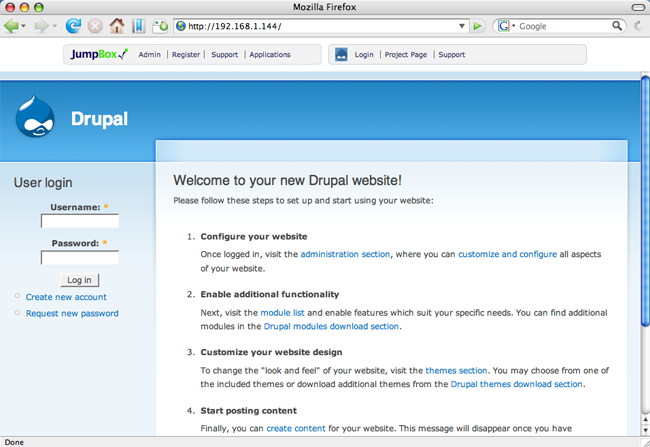This screenshot has width=650, height=447.
Task: Click the Log in button
Action: point(80,280)
